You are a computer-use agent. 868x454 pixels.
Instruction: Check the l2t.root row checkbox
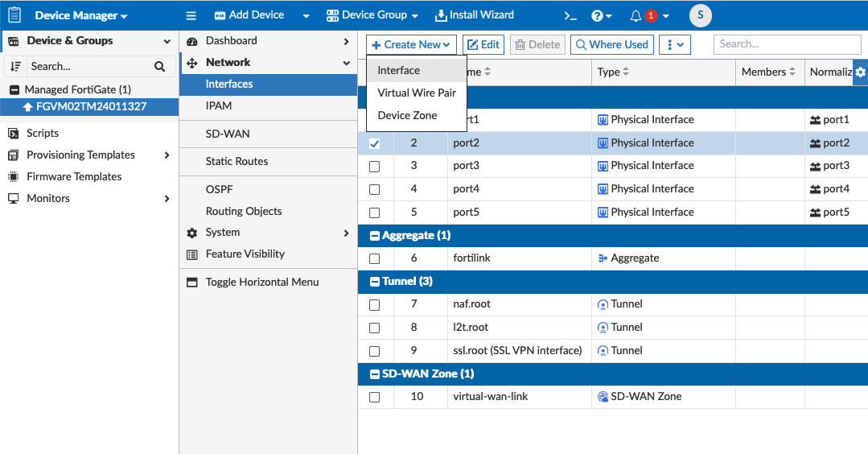(x=375, y=328)
